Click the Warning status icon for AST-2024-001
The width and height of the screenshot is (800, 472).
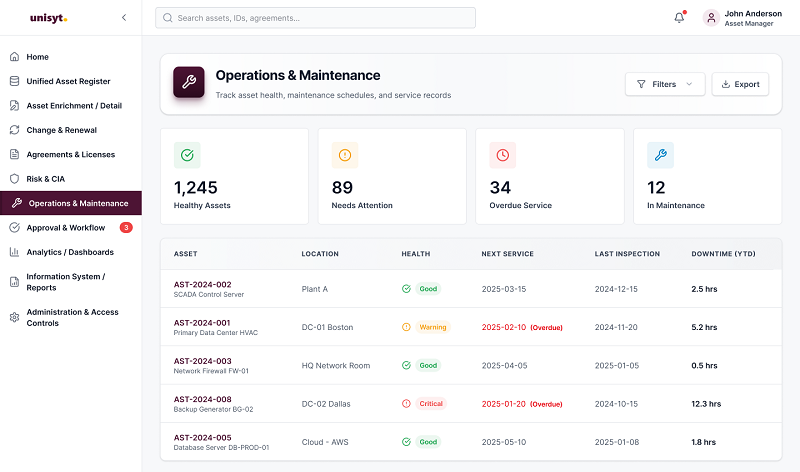(x=406, y=327)
